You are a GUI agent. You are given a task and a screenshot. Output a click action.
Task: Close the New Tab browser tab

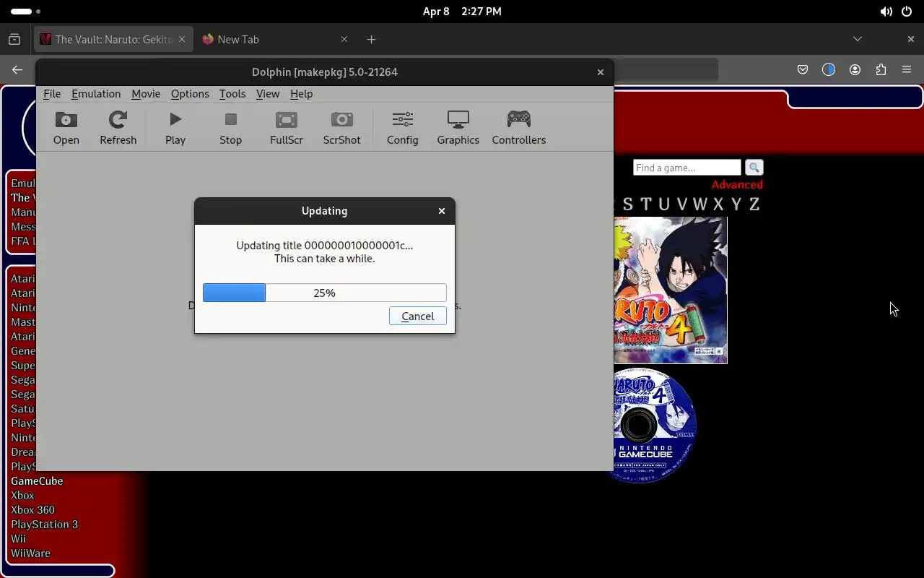click(x=344, y=39)
